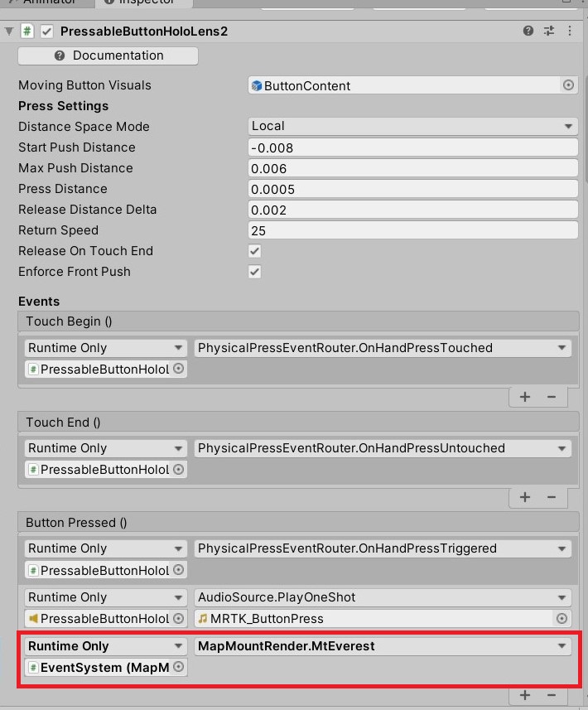Switch to the Animator tab
The image size is (588, 710).
click(46, 2)
